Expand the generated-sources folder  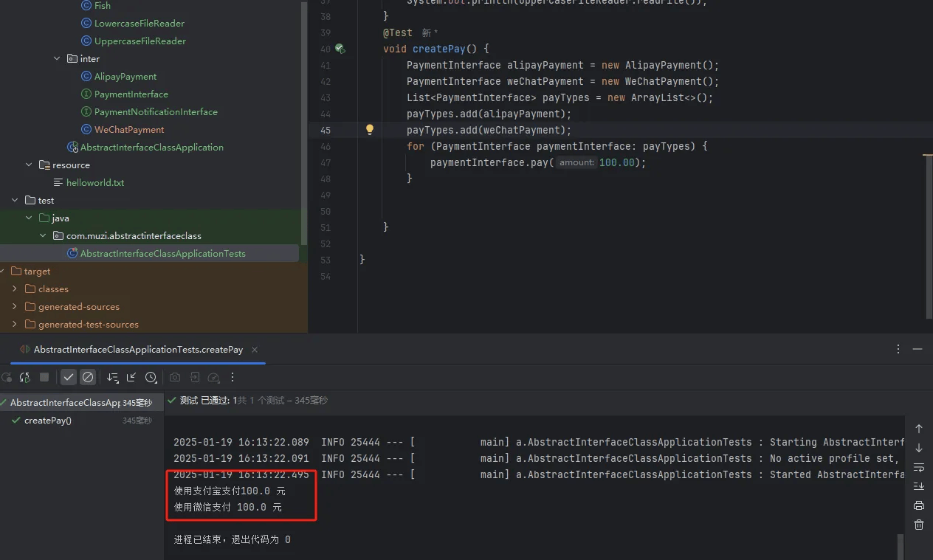pyautogui.click(x=16, y=306)
